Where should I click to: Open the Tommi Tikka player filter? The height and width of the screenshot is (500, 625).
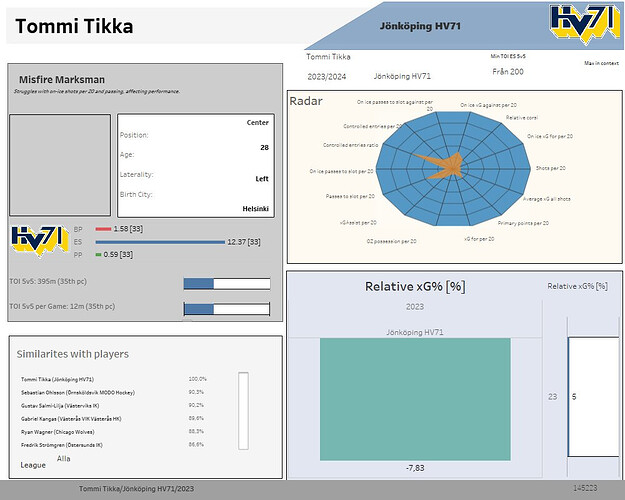coord(328,57)
